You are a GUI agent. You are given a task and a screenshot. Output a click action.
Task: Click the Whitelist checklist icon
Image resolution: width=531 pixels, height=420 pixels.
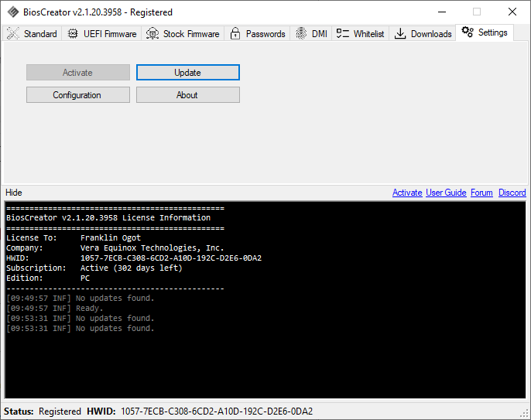tap(342, 33)
